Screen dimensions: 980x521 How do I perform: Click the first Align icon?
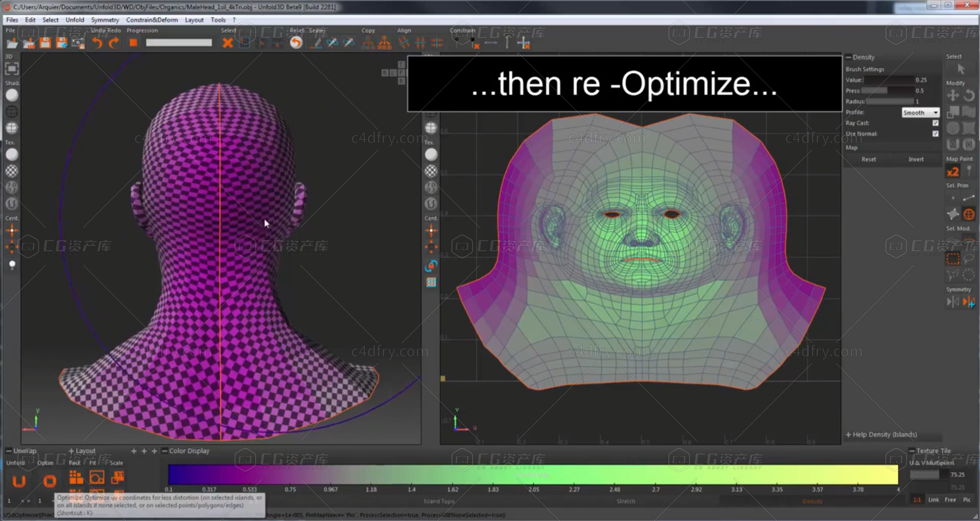404,43
